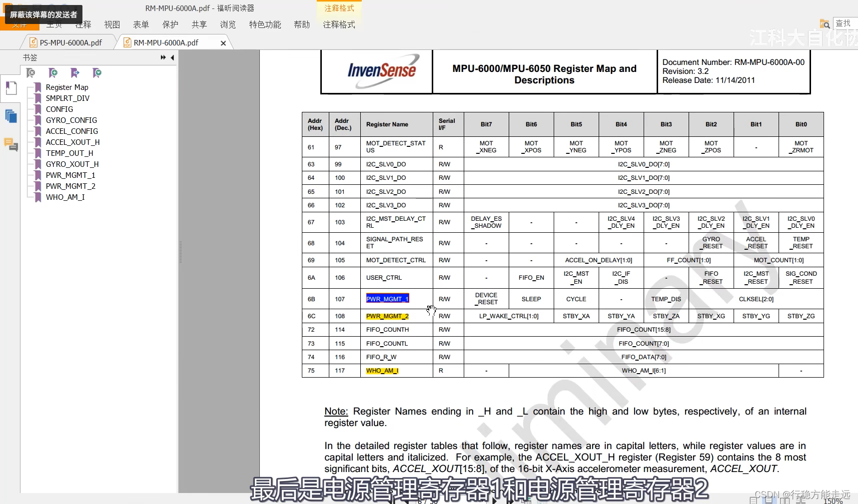
Task: Open ACCEL_XOUT_H bookmark
Action: click(x=73, y=142)
